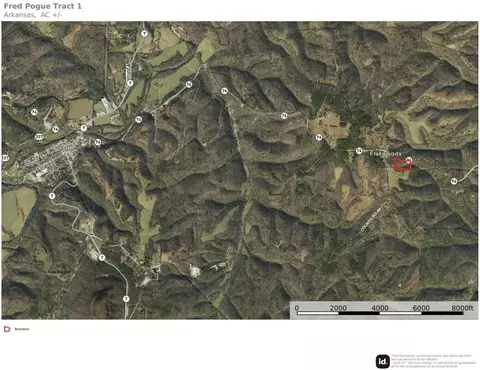Click the '6000' scale bar label
The image size is (480, 370).
click(421, 308)
